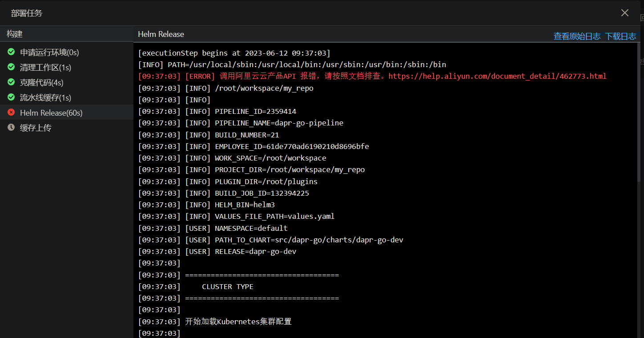The width and height of the screenshot is (644, 338).
Task: Click the 开始加载Kubernetes集群配置 log line
Action: click(x=238, y=322)
